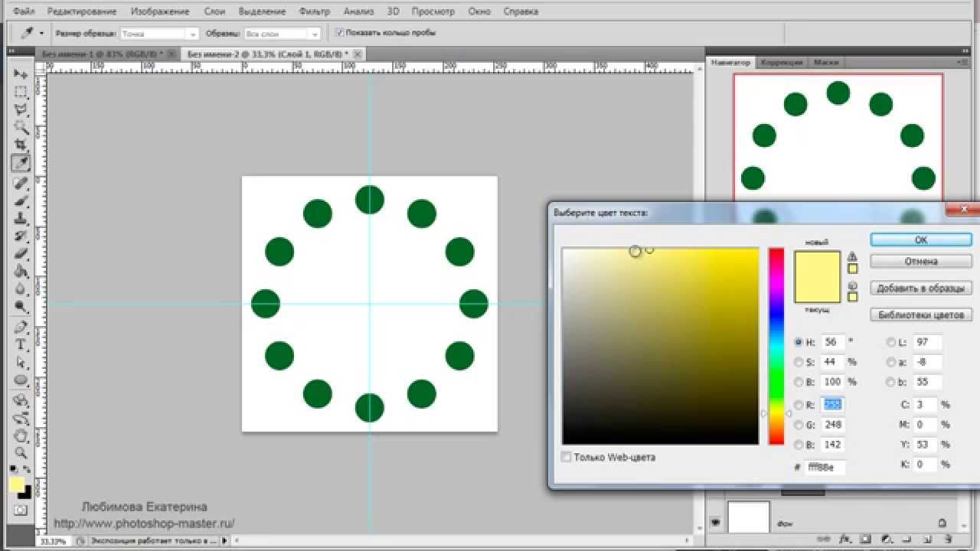Select the Brush tool
This screenshot has height=551, width=980.
[x=21, y=201]
